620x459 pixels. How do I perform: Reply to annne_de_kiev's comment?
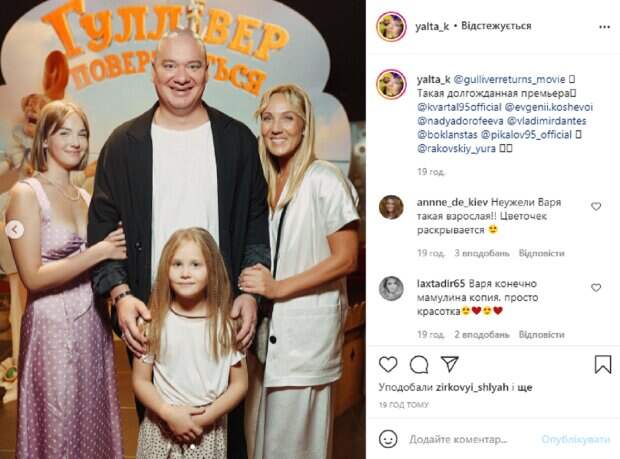pyautogui.click(x=541, y=253)
